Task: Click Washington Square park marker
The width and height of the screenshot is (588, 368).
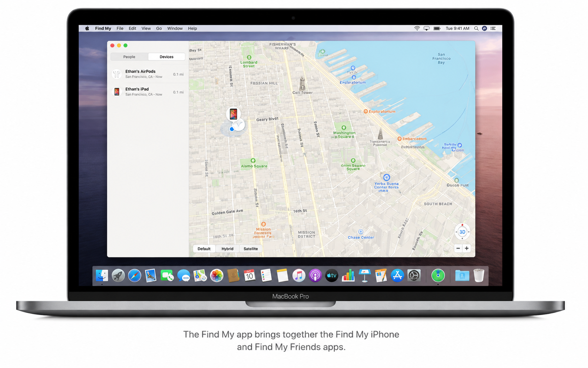Action: [344, 128]
